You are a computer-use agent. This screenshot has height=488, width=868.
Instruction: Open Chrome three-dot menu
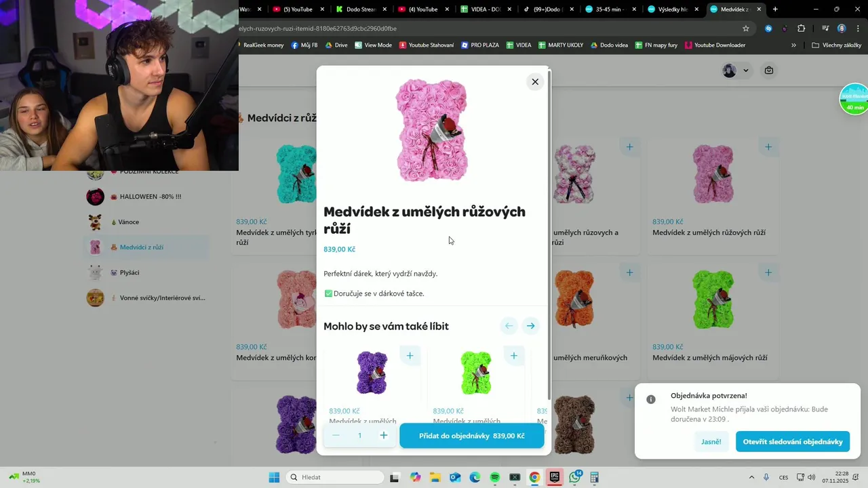(856, 28)
